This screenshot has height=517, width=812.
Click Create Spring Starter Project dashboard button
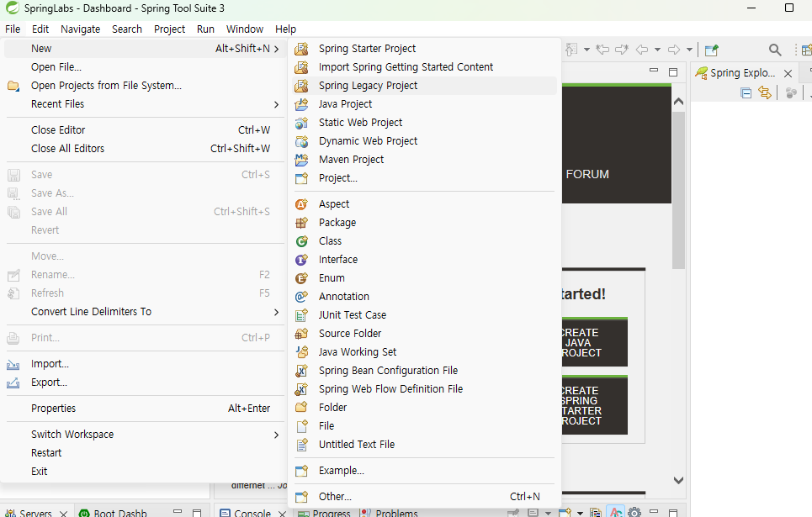tap(595, 405)
